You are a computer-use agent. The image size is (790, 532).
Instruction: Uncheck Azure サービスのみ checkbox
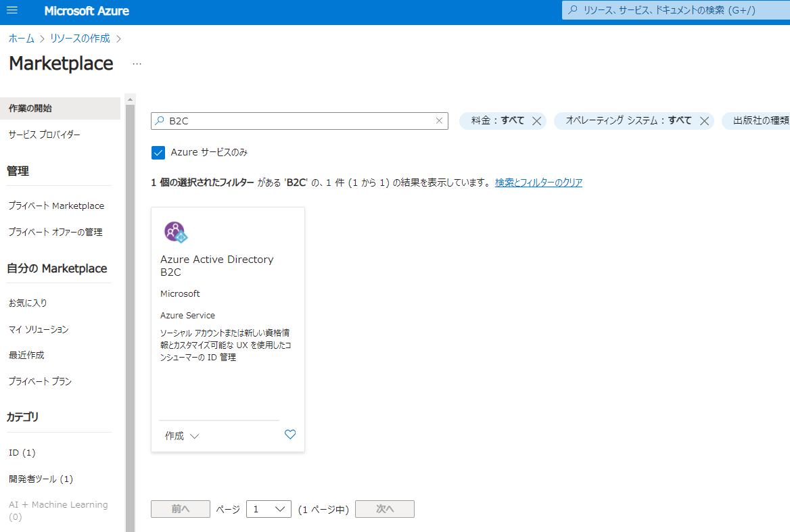[x=158, y=153]
